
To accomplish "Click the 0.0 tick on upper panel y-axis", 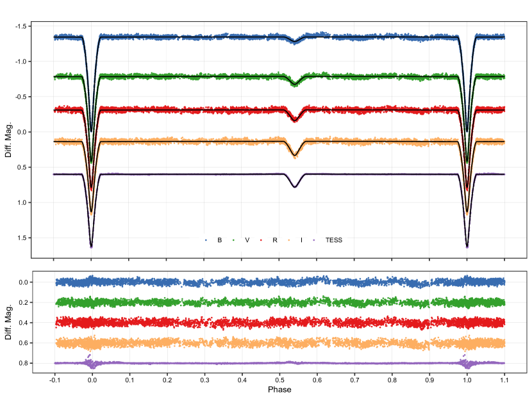I will (22, 132).
